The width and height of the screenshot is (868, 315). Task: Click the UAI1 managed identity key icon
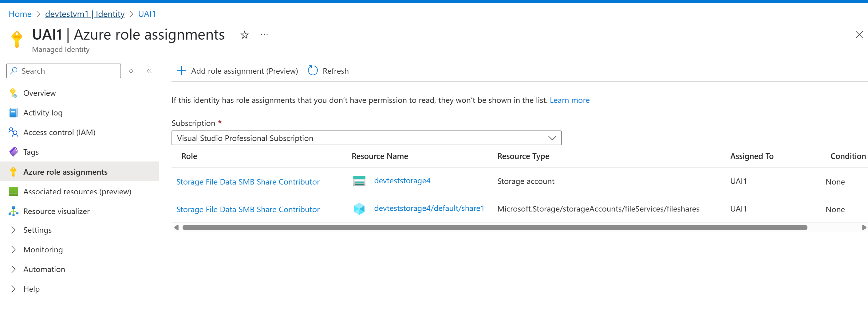coord(17,39)
